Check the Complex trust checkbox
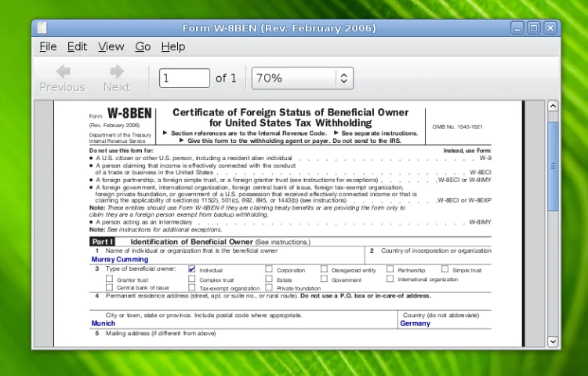This screenshot has width=588, height=376. (191, 279)
